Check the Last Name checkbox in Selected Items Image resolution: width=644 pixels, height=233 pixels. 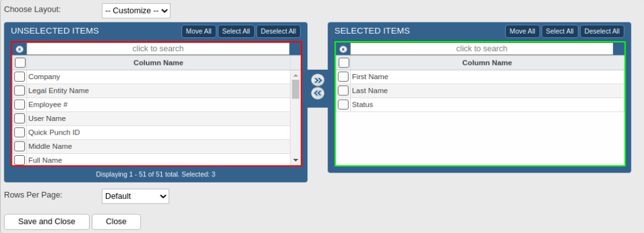tap(343, 90)
